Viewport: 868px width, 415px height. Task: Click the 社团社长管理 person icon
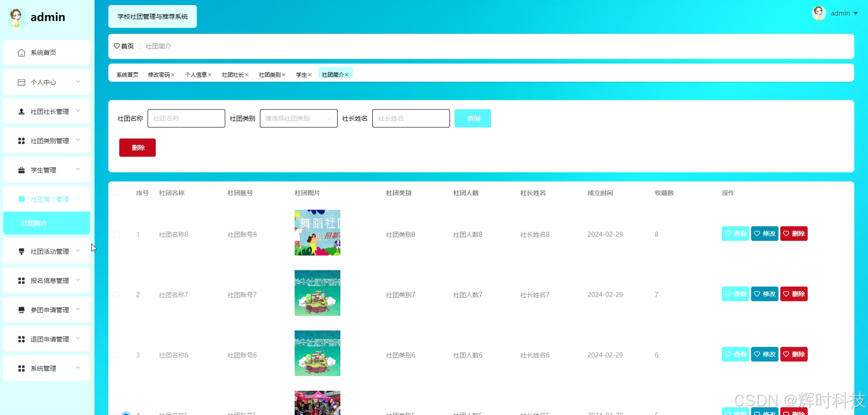(x=21, y=111)
